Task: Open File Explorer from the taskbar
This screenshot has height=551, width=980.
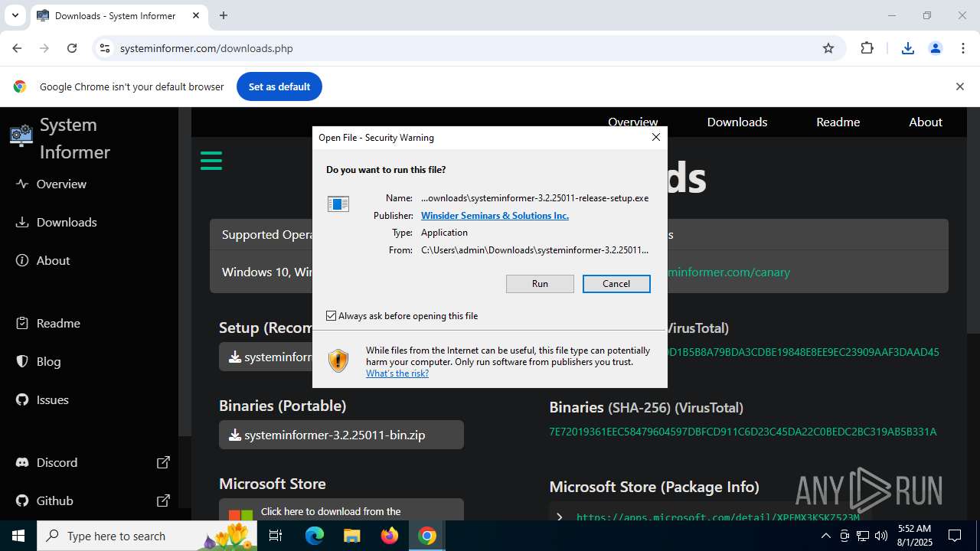Action: (x=352, y=536)
